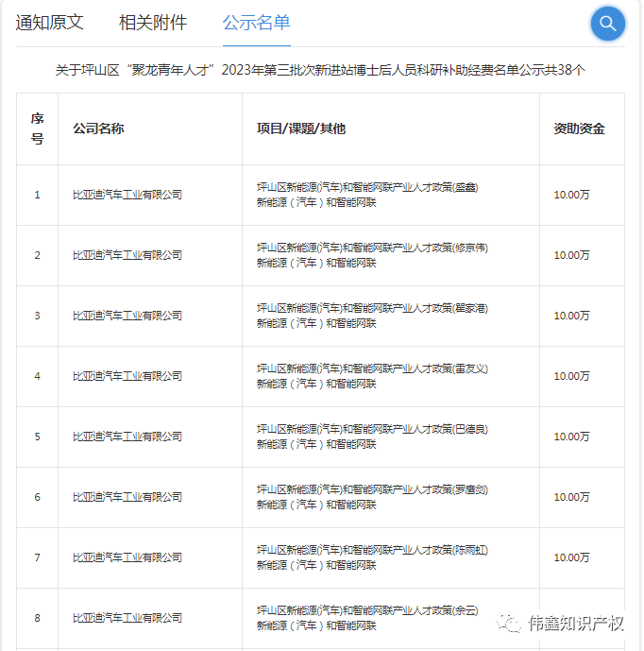644x651 pixels.
Task: Click 比亚迪汽车工业有限公司 in row 2
Action: [x=127, y=255]
